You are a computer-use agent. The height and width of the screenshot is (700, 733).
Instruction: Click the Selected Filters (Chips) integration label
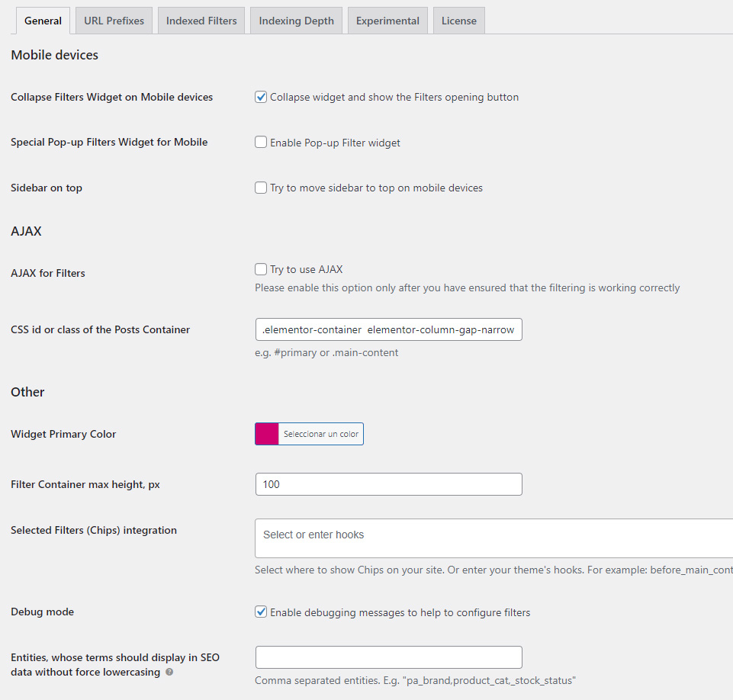94,530
